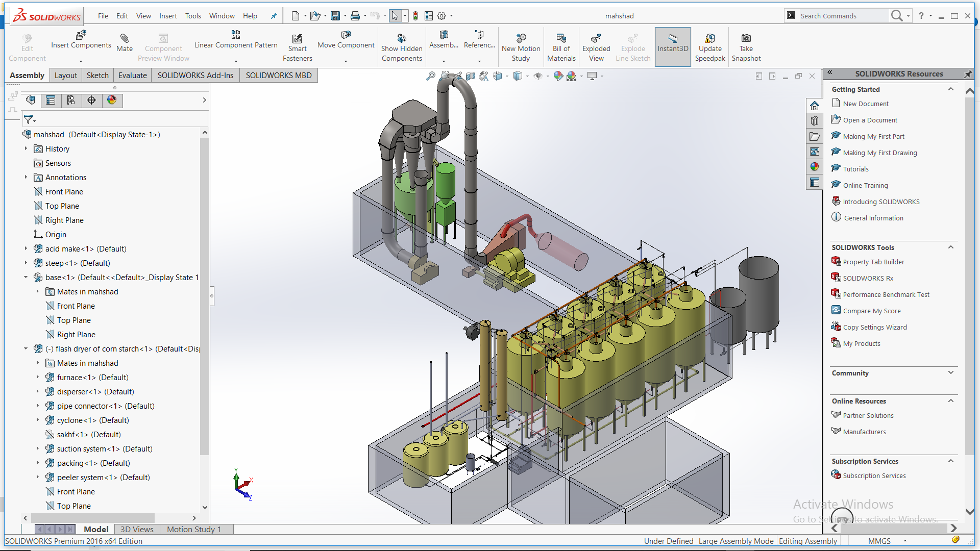980x551 pixels.
Task: Collapse the base<1> tree node
Action: point(26,278)
